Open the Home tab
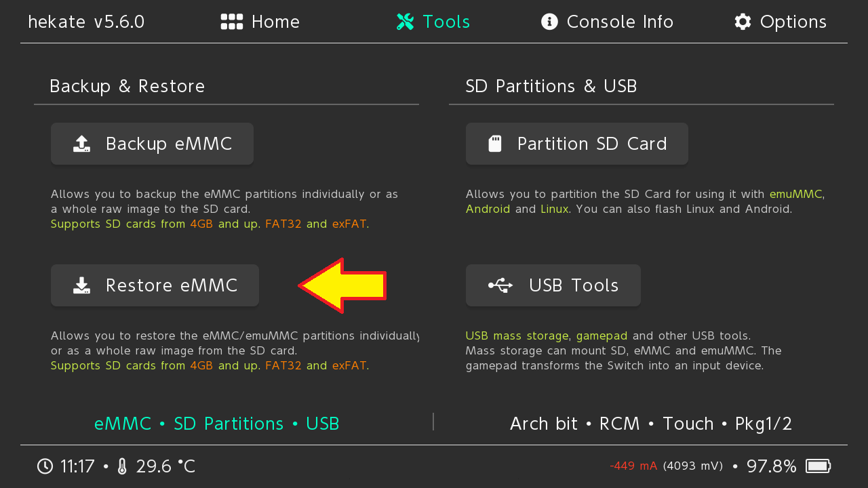 tap(275, 22)
